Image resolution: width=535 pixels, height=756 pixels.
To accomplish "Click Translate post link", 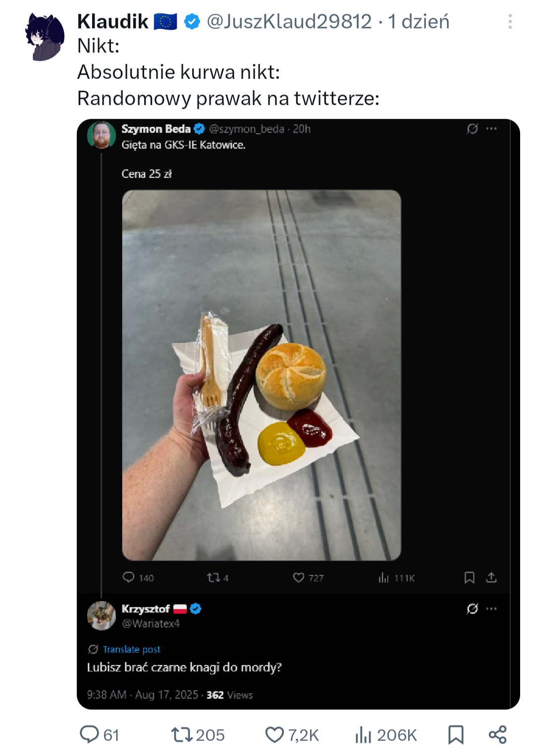I will point(131,649).
